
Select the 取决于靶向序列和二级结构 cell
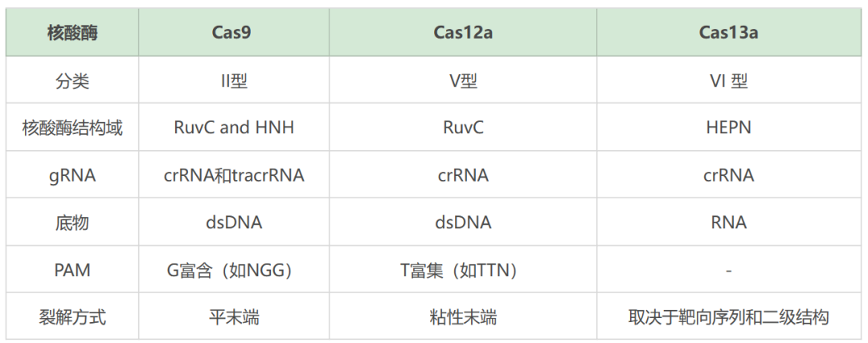pos(728,317)
